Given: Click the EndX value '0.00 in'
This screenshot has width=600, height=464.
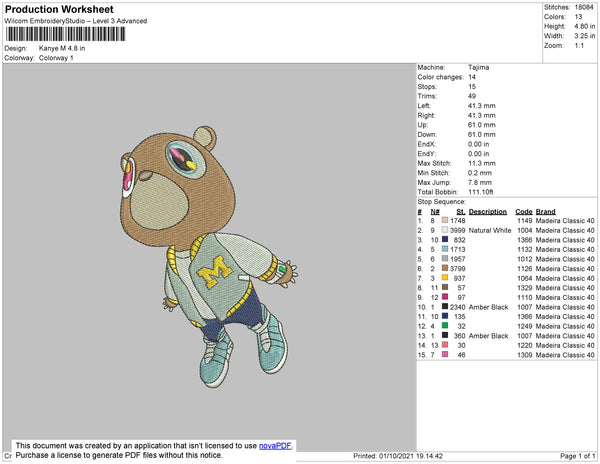Looking at the screenshot, I should [x=479, y=144].
